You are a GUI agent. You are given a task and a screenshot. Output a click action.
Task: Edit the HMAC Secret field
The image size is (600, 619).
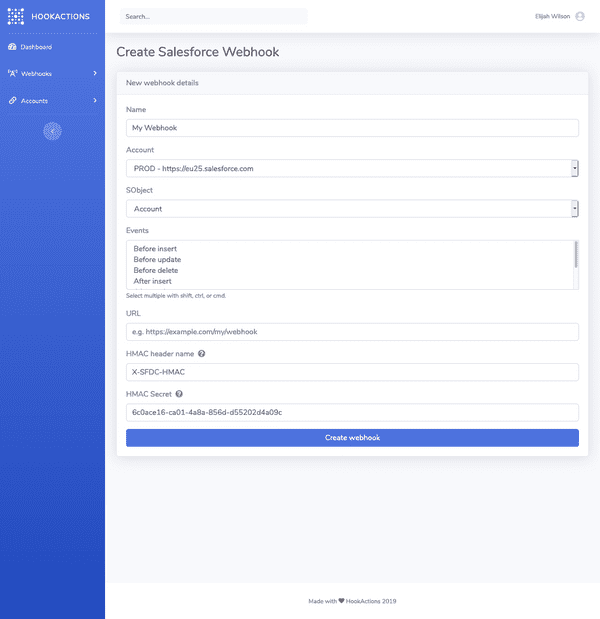[352, 413]
